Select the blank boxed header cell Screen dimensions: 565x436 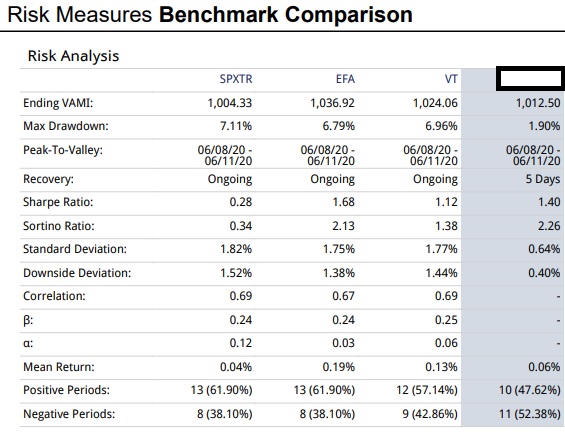tap(530, 79)
